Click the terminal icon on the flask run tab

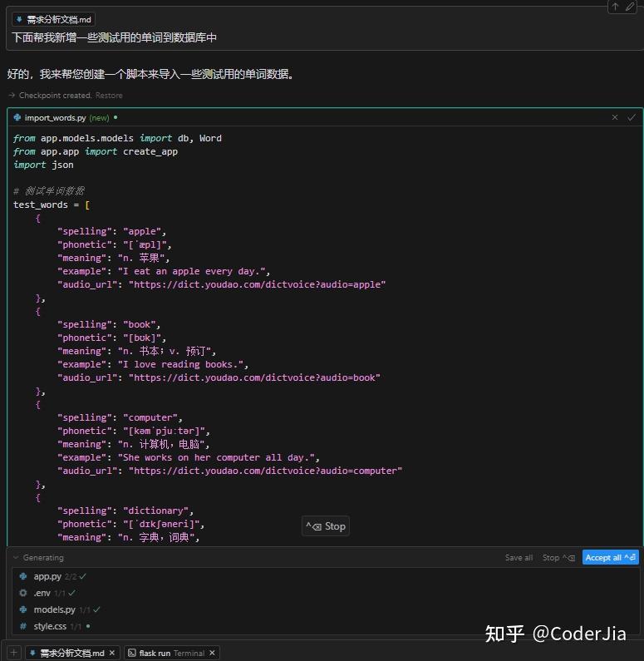[x=132, y=653]
